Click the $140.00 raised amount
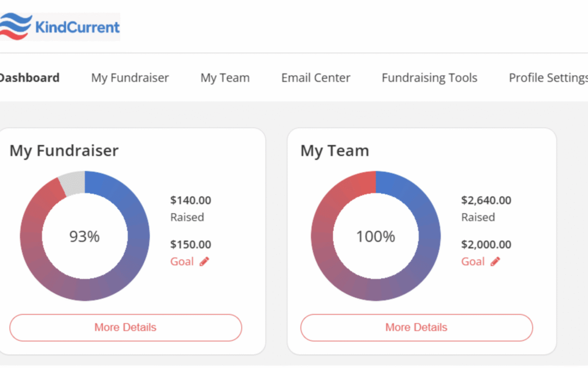The height and width of the screenshot is (368, 588). 191,200
